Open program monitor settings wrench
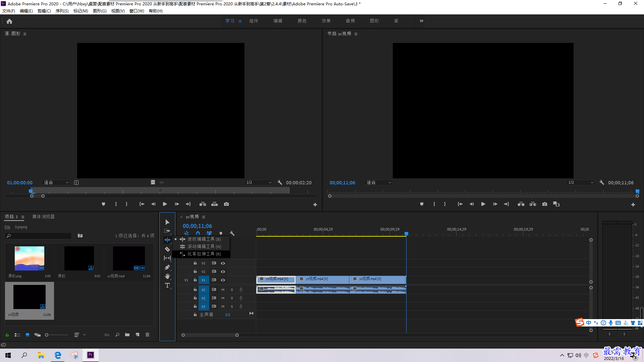Image resolution: width=644 pixels, height=362 pixels. tap(602, 183)
